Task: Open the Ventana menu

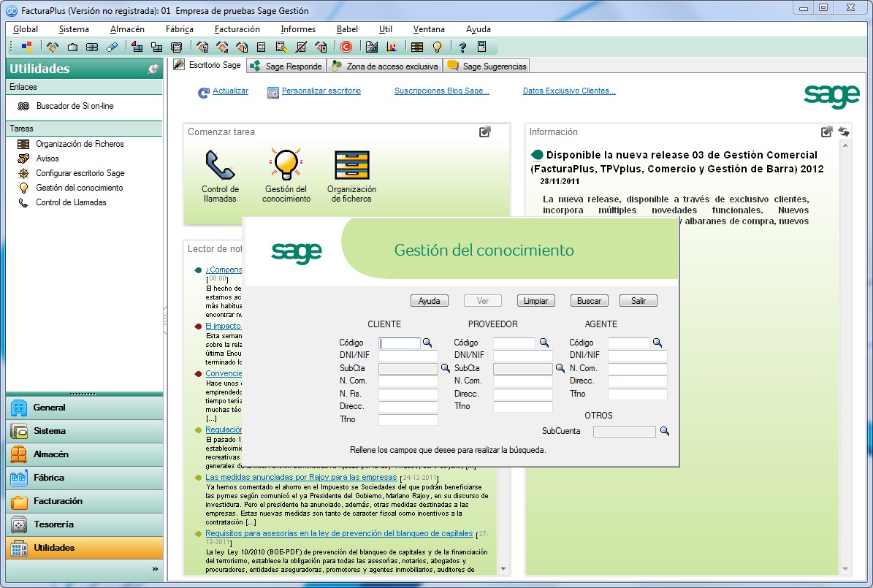Action: [x=429, y=29]
